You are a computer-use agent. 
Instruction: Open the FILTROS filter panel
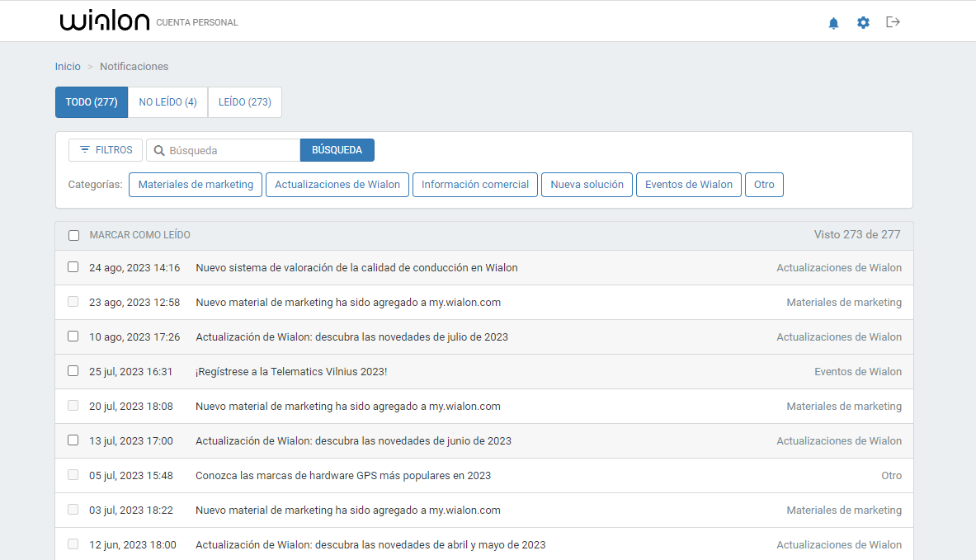click(105, 150)
